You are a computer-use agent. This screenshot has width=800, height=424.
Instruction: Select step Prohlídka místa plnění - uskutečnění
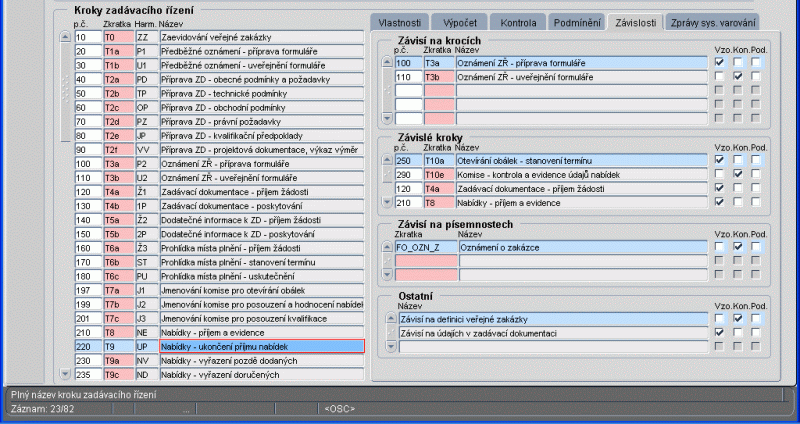pyautogui.click(x=262, y=276)
